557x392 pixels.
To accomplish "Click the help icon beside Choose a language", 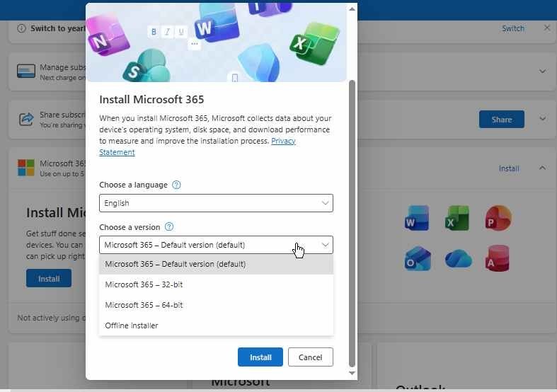I will [176, 185].
